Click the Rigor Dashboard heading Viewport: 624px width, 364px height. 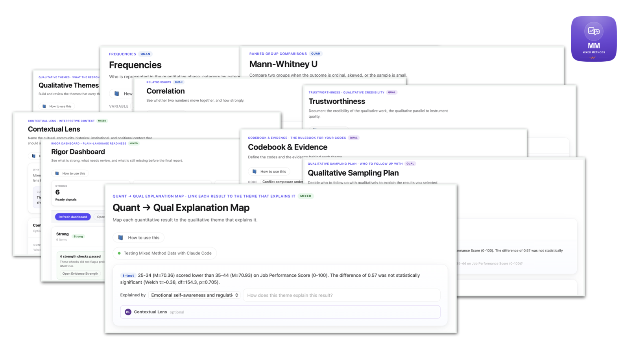point(78,152)
